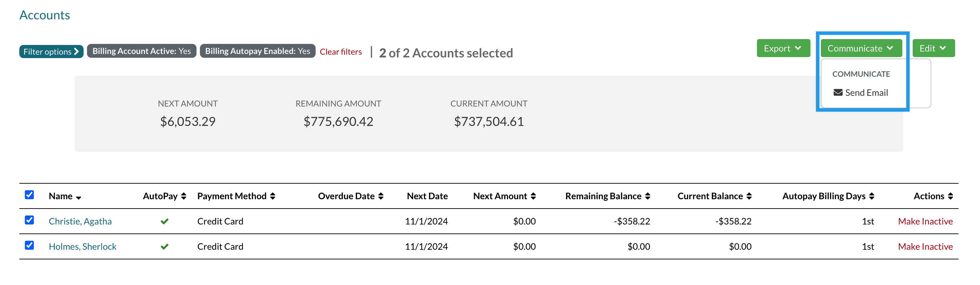Click the Billing Autopay Enabled filter tag
The width and height of the screenshot is (980, 285).
click(258, 51)
